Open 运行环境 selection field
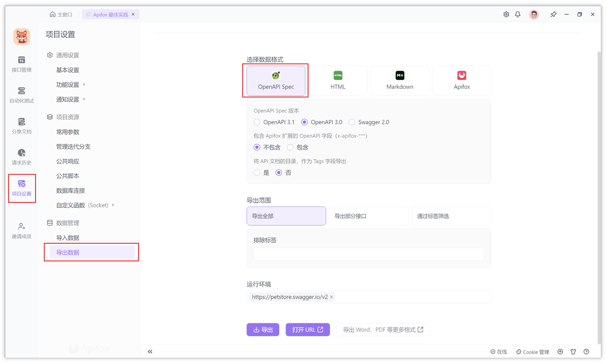 point(369,297)
